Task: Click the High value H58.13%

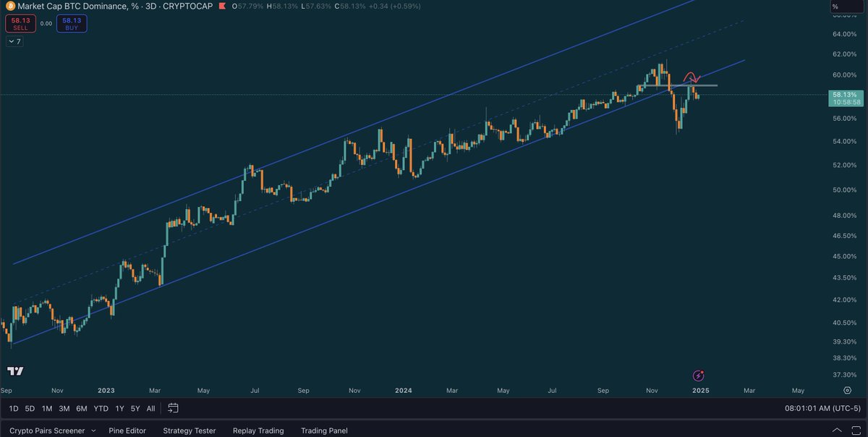Action: 282,7
